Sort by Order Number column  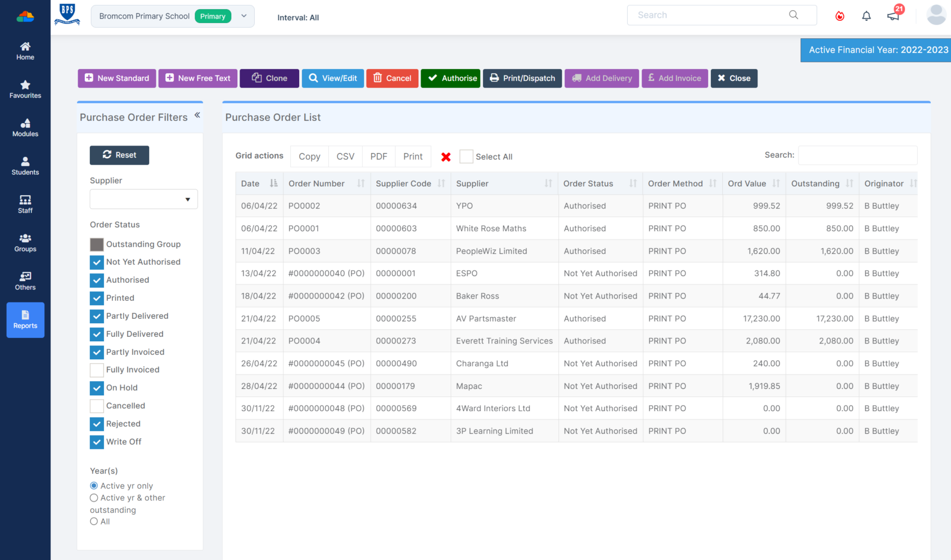click(x=326, y=184)
